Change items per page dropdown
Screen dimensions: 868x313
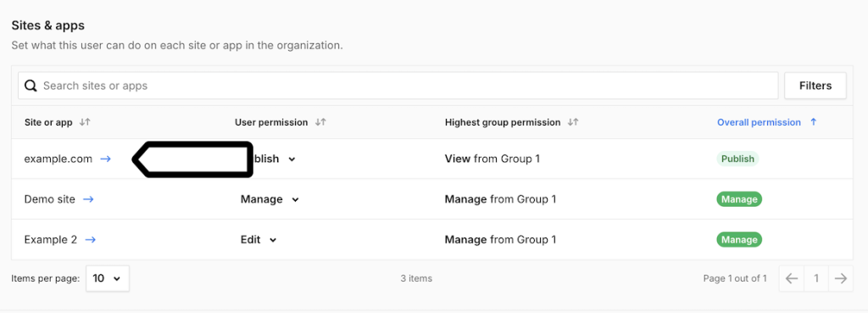[x=108, y=279]
